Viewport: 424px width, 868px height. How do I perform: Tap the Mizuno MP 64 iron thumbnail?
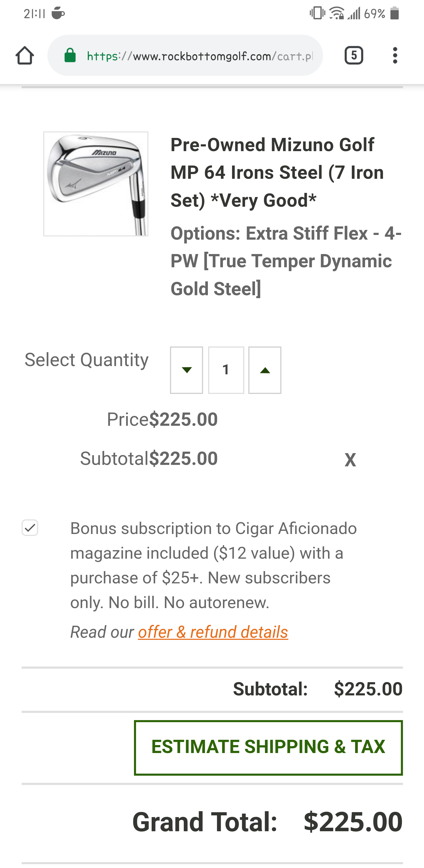(96, 184)
